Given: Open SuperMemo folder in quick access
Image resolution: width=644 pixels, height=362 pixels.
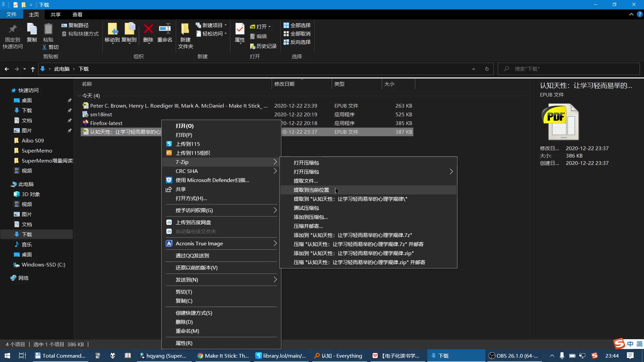Looking at the screenshot, I should pyautogui.click(x=37, y=151).
